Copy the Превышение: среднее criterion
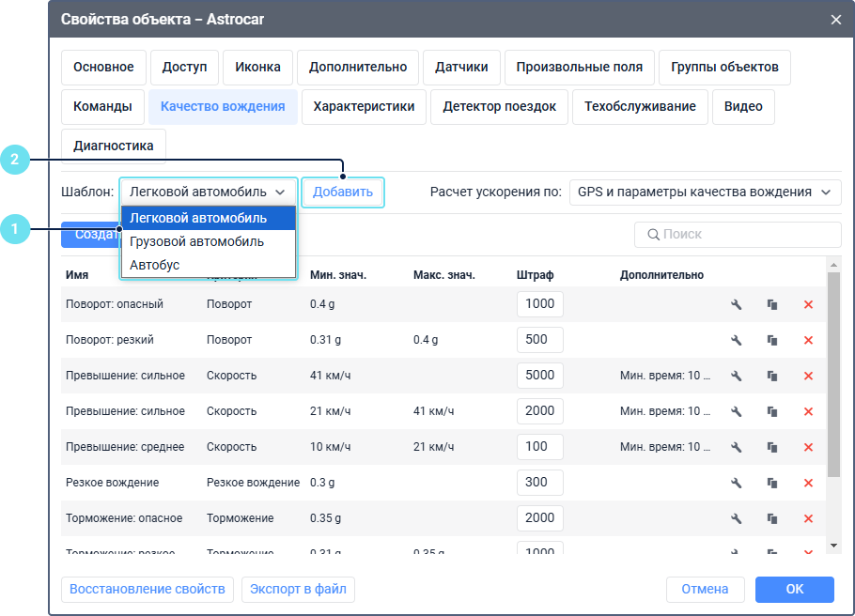The height and width of the screenshot is (616, 855). click(772, 447)
